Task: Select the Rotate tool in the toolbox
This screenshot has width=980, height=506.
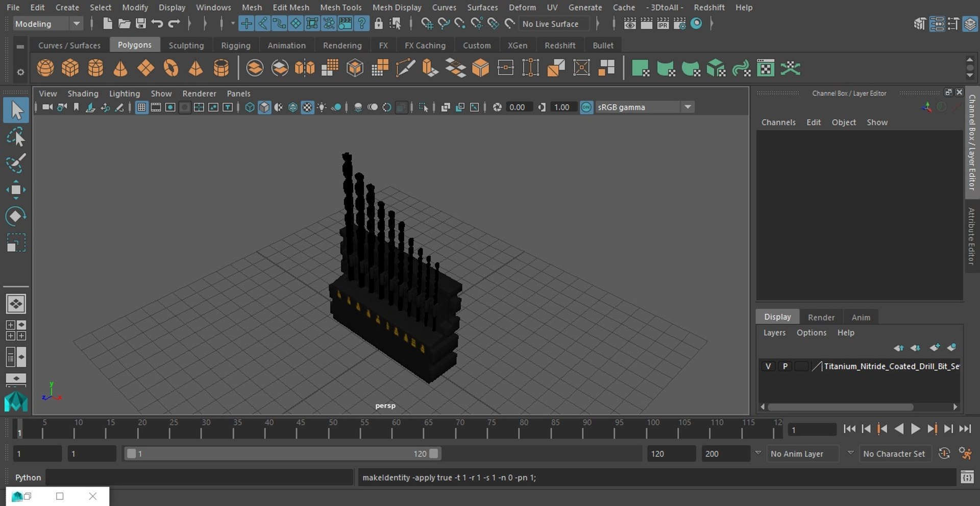Action: coord(16,216)
